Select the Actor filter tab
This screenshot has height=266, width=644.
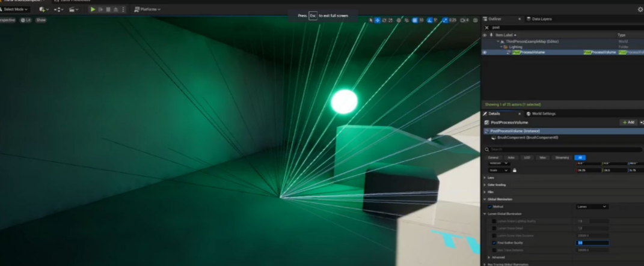pos(511,157)
